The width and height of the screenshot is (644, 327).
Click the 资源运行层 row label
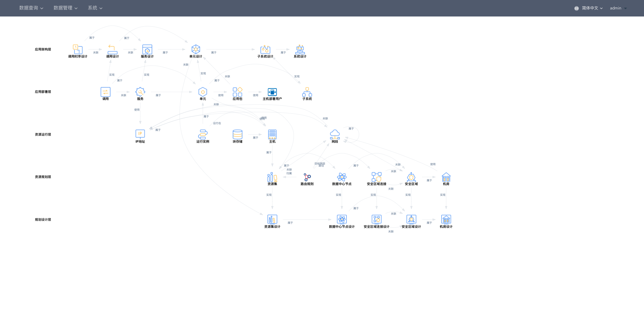tap(43, 135)
